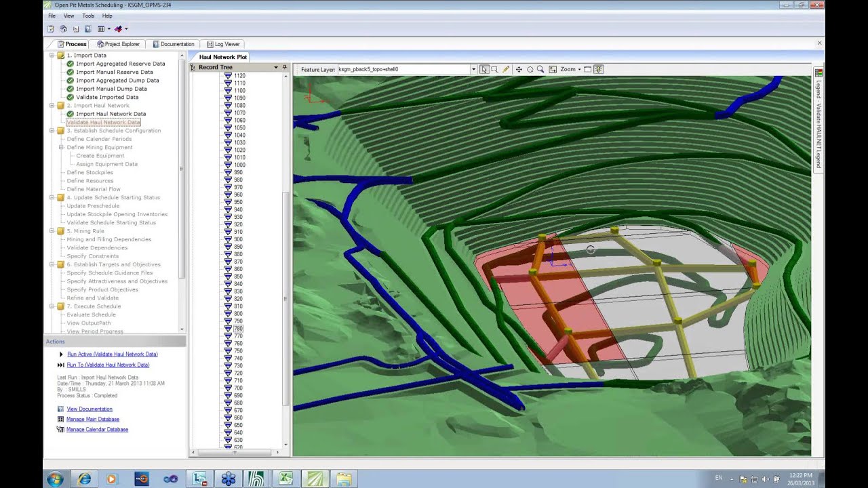Screen dimensions: 868x488
Task: Collapse the 7. Execute Schedule node
Action: coord(51,306)
